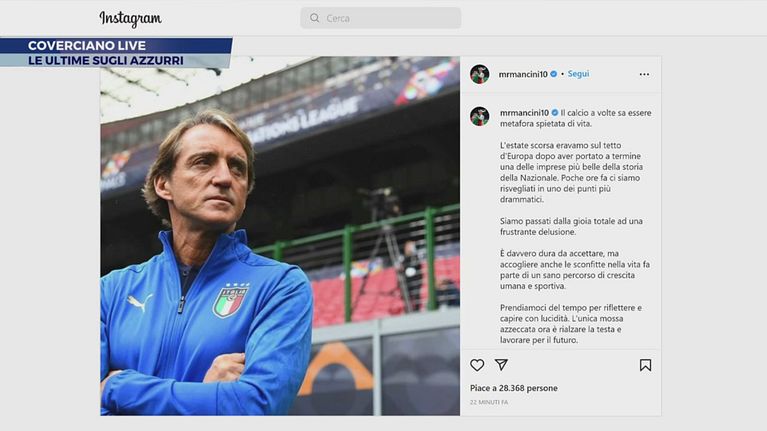
Task: Open the three-dot more options menu
Action: pos(644,74)
